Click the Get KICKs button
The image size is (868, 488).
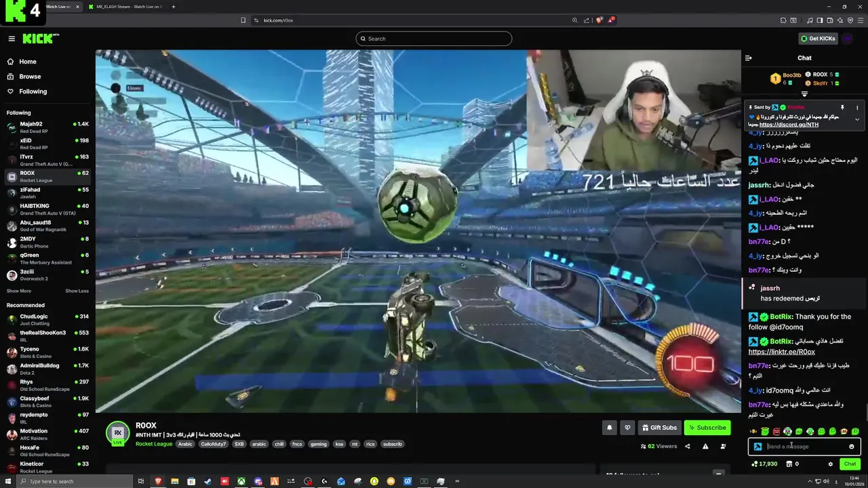click(818, 39)
